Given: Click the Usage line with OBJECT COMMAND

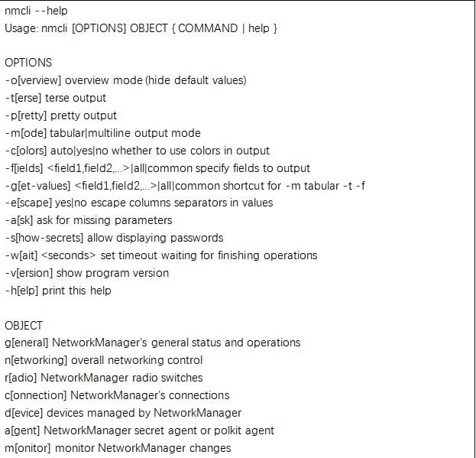Looking at the screenshot, I should click(x=141, y=28).
